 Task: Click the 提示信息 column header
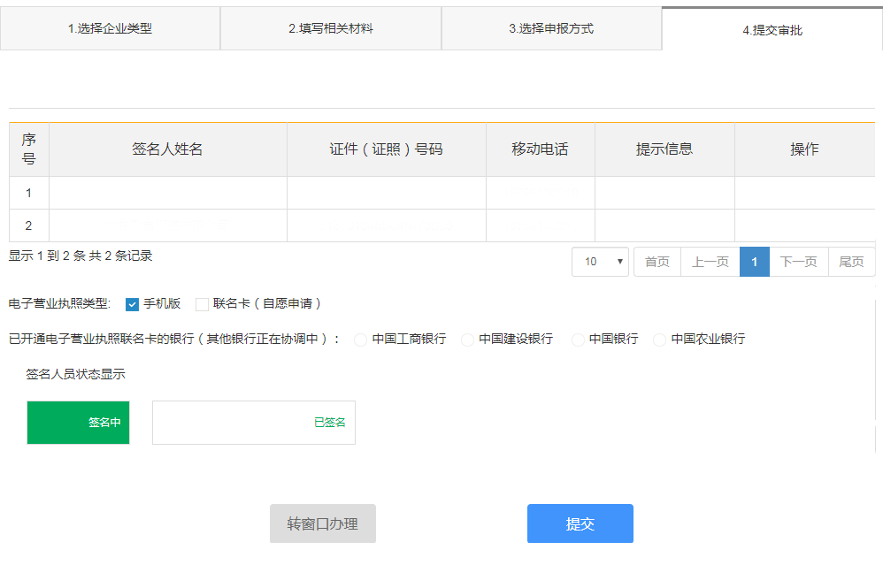(x=664, y=149)
